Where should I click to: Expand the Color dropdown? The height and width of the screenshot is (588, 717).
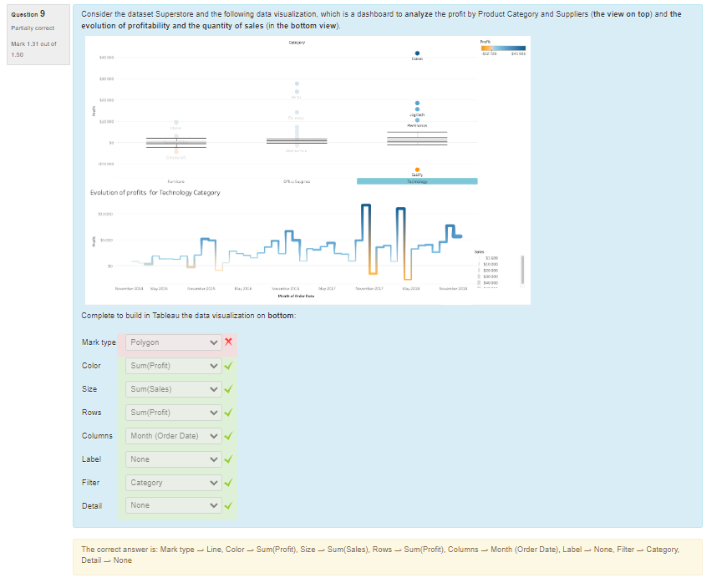click(175, 366)
